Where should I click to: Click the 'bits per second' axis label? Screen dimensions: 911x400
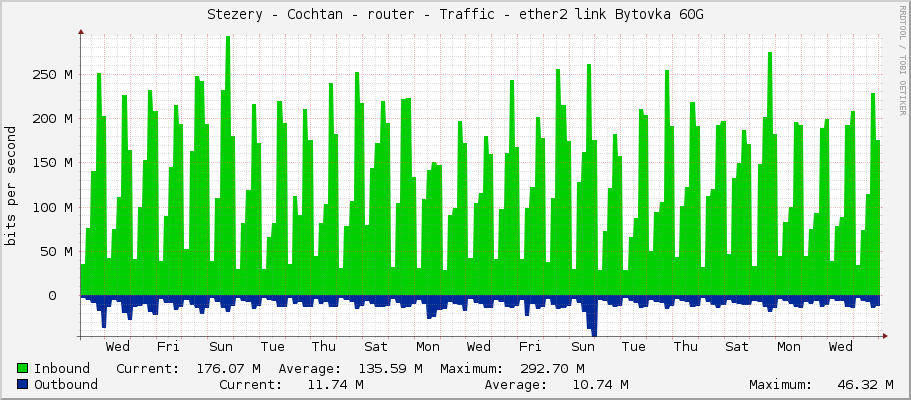pos(10,185)
